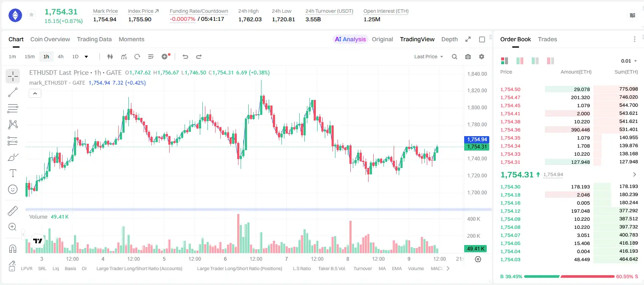
Task: Select the ruler measure tool
Action: click(13, 211)
